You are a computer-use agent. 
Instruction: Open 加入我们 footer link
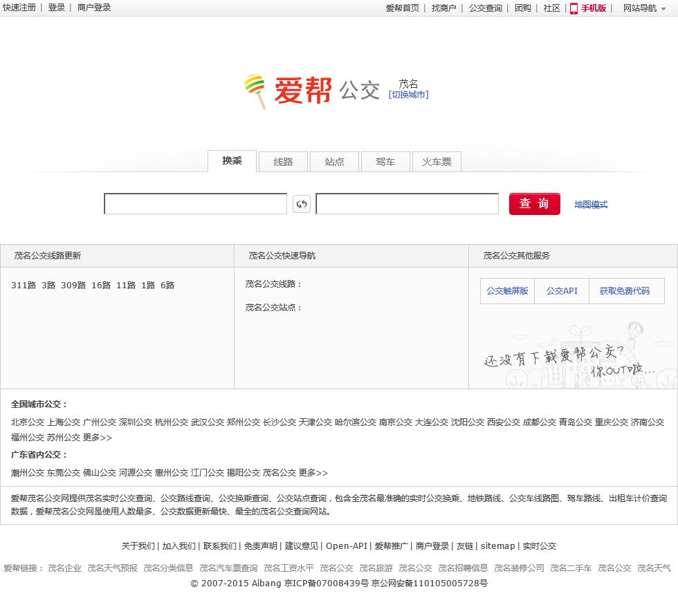[x=179, y=546]
